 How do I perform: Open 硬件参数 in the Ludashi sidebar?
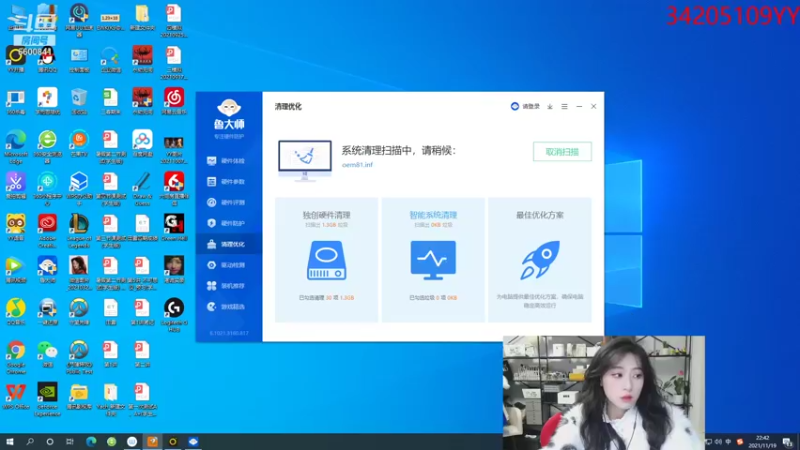click(226, 182)
